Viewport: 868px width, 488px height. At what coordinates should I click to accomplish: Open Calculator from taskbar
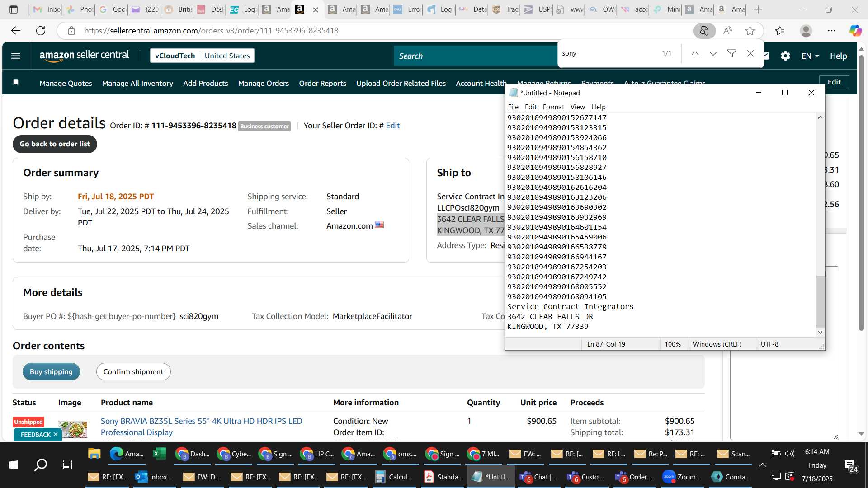pyautogui.click(x=393, y=477)
